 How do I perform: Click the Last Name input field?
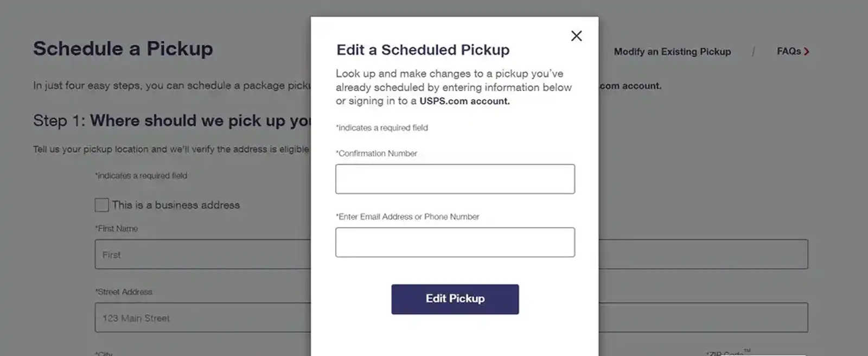coord(705,254)
